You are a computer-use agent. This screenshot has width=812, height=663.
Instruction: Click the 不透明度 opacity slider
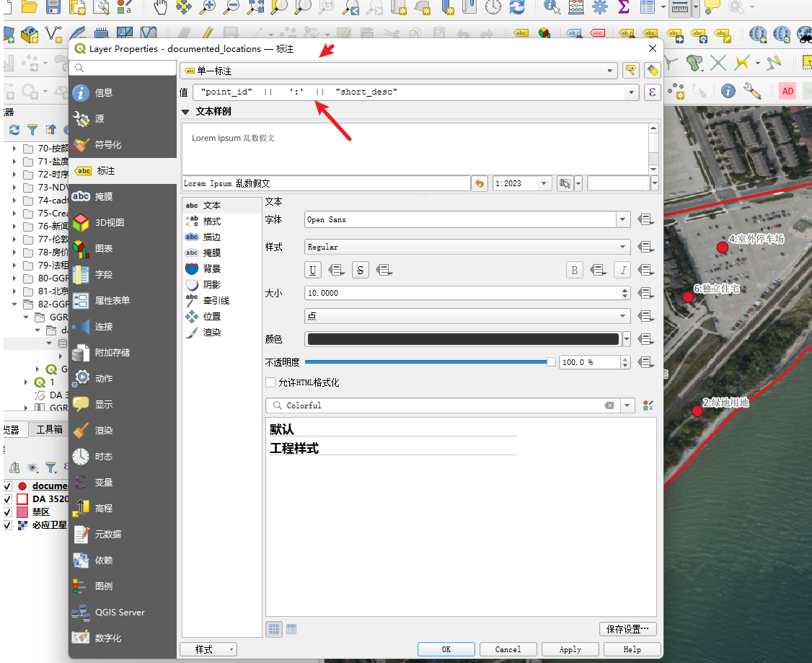[430, 362]
